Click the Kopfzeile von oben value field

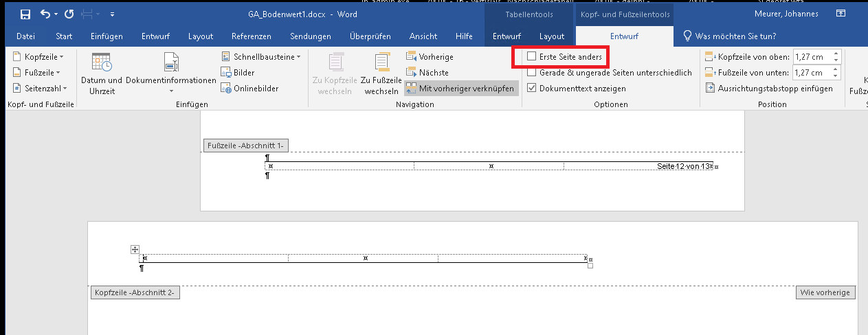click(x=812, y=57)
